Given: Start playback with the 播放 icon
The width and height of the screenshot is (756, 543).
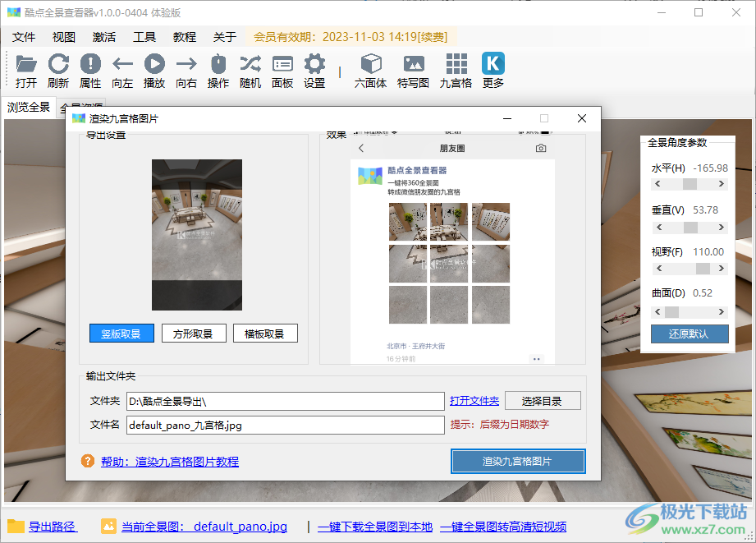Looking at the screenshot, I should [154, 64].
